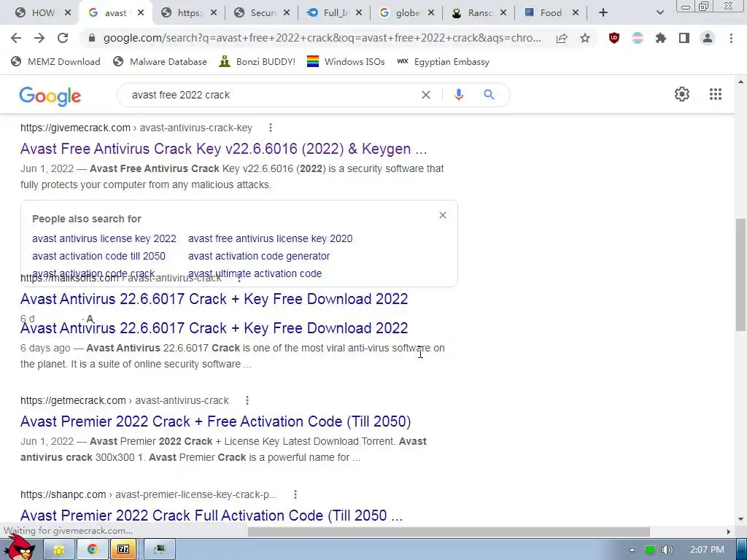The width and height of the screenshot is (747, 560).
Task: Go back with the browser back arrow
Action: [x=16, y=38]
